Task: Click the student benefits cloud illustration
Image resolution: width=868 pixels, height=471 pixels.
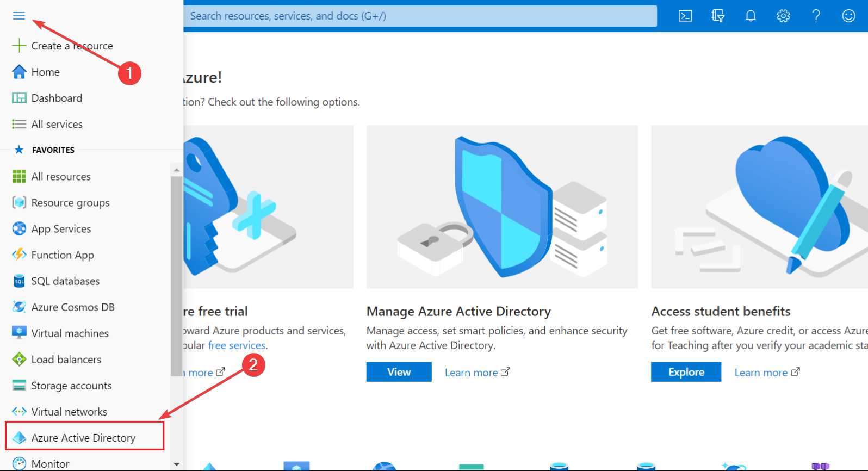Action: [x=759, y=207]
